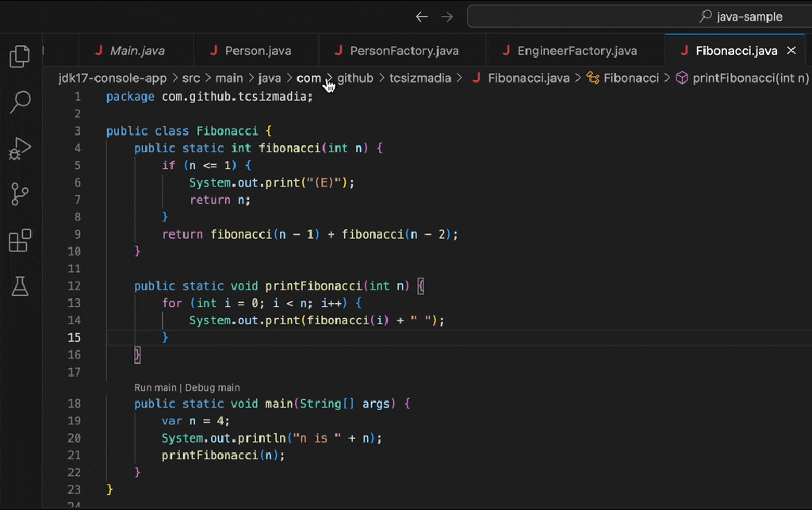The height and width of the screenshot is (510, 812).
Task: Click the printFibonacci method icon in breadcrumb
Action: click(x=682, y=78)
